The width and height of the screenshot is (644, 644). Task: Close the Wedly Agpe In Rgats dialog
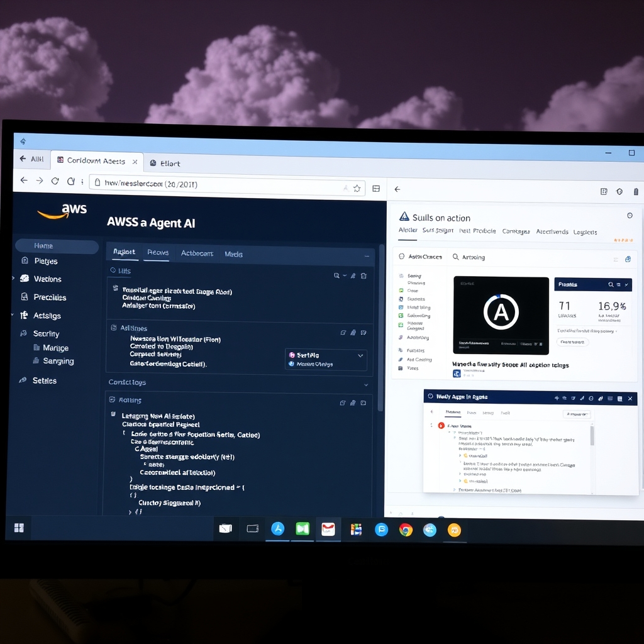pyautogui.click(x=630, y=398)
